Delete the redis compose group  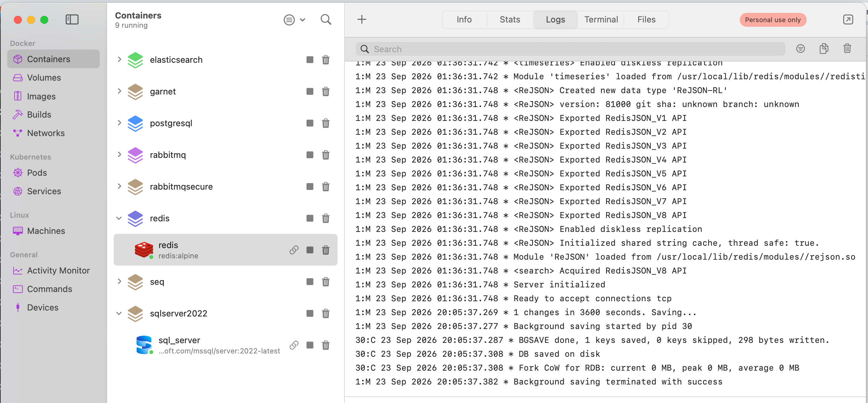point(326,218)
